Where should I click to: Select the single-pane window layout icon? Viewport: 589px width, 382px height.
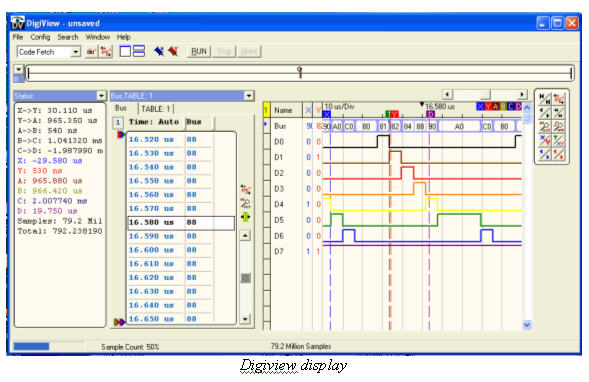pyautogui.click(x=125, y=51)
